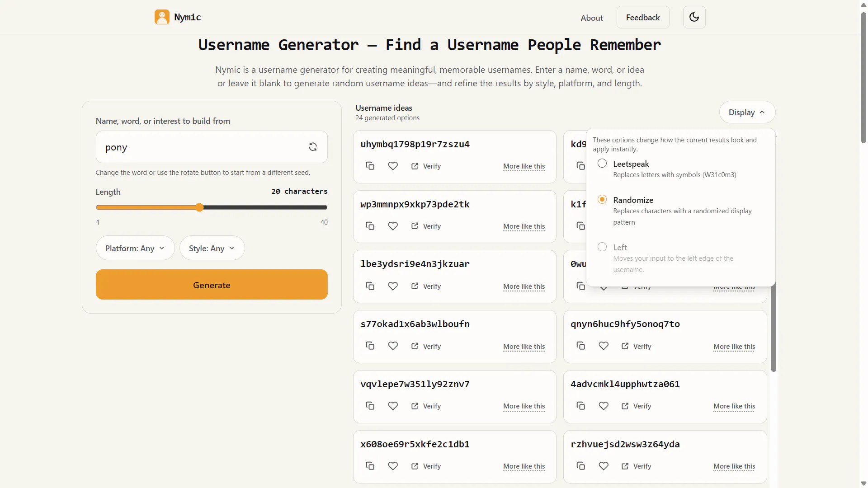This screenshot has height=488, width=868.
Task: Select the Leetspeak display option
Action: (x=602, y=164)
